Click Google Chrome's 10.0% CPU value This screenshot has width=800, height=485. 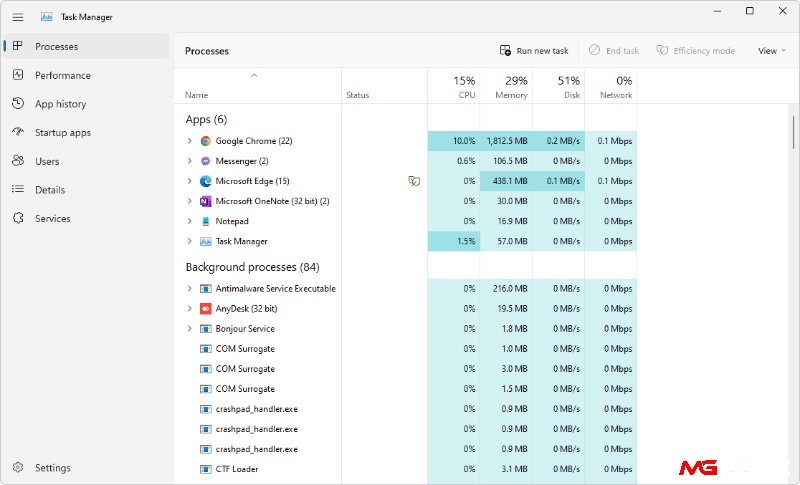tap(464, 141)
